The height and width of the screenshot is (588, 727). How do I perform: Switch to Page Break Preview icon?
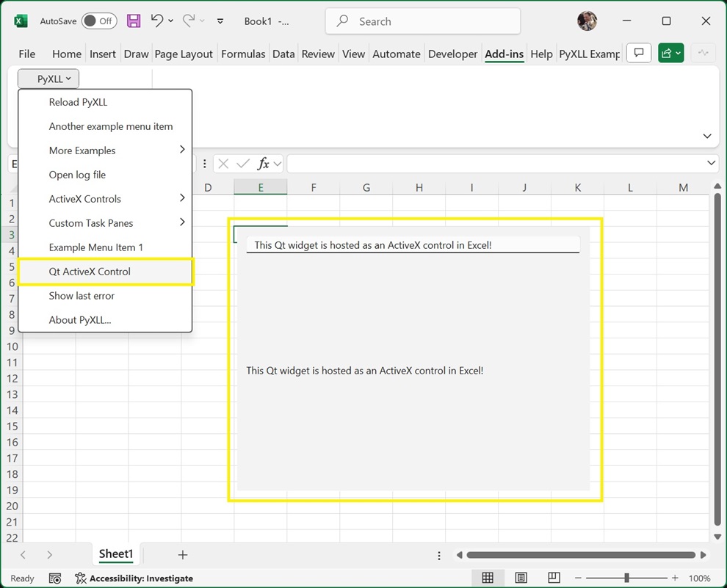point(554,578)
